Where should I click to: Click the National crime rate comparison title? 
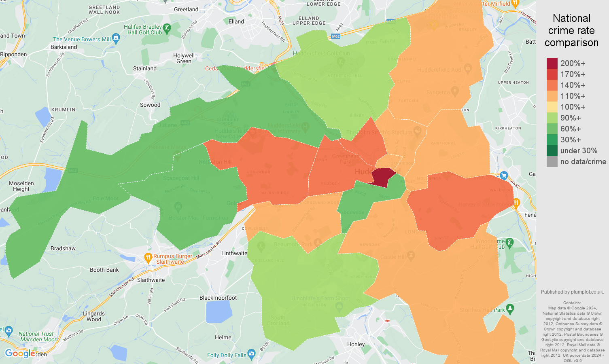pos(571,30)
